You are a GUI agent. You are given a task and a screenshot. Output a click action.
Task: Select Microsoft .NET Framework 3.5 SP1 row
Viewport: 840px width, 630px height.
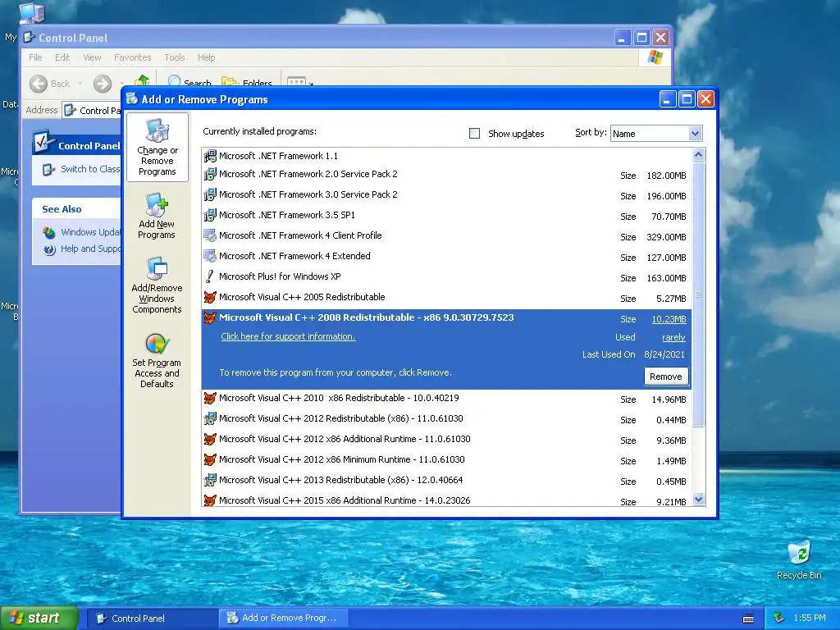point(446,216)
